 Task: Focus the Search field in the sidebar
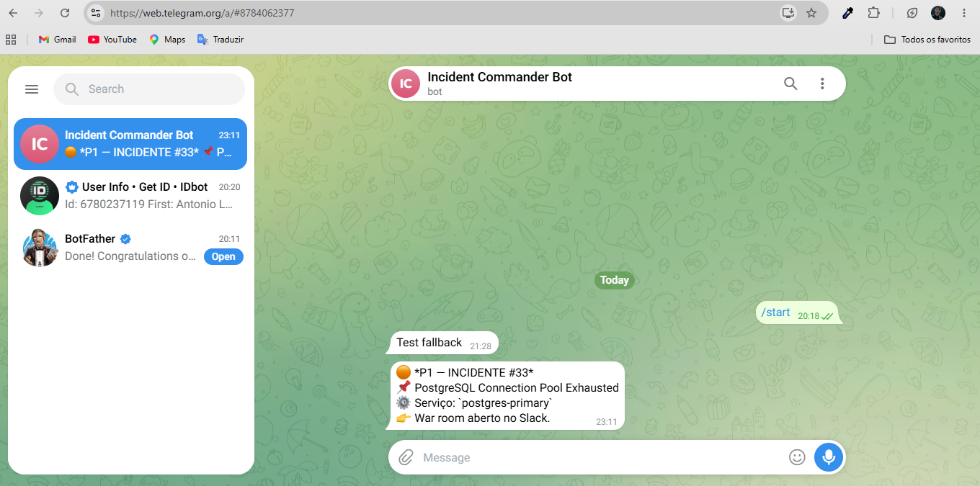[149, 89]
